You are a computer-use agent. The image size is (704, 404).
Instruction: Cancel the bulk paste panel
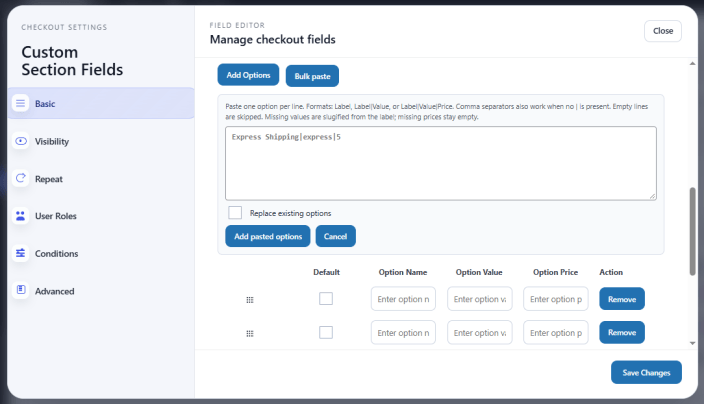[x=335, y=236]
